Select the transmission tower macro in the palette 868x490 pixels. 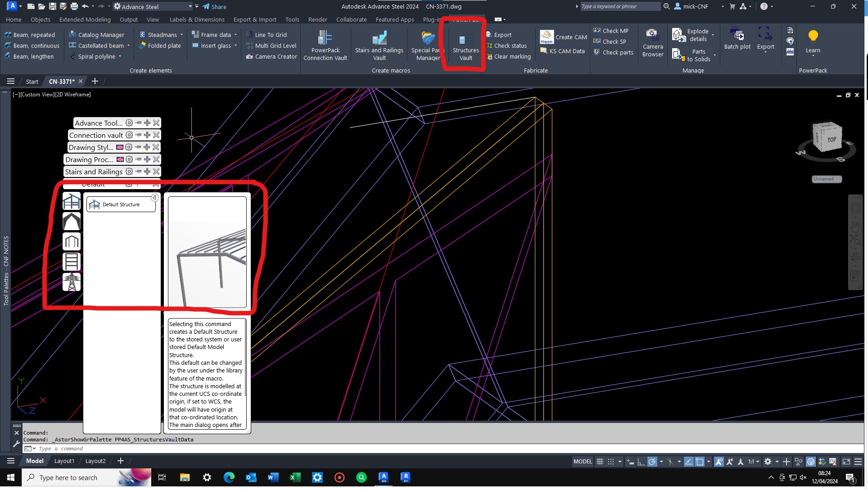pos(71,282)
